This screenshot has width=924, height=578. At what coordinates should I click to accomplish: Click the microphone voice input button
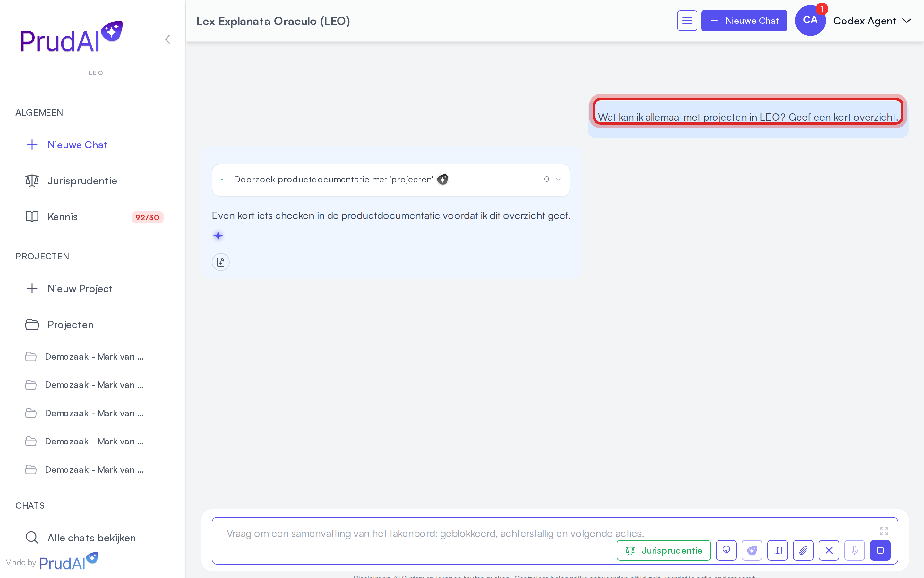coord(854,550)
